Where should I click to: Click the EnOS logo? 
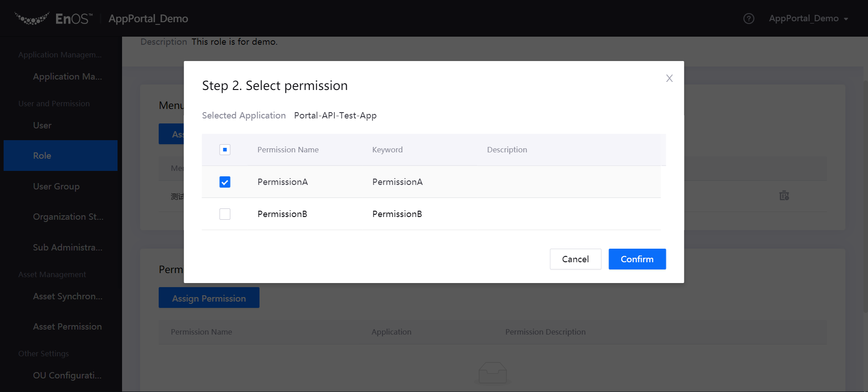tap(54, 19)
